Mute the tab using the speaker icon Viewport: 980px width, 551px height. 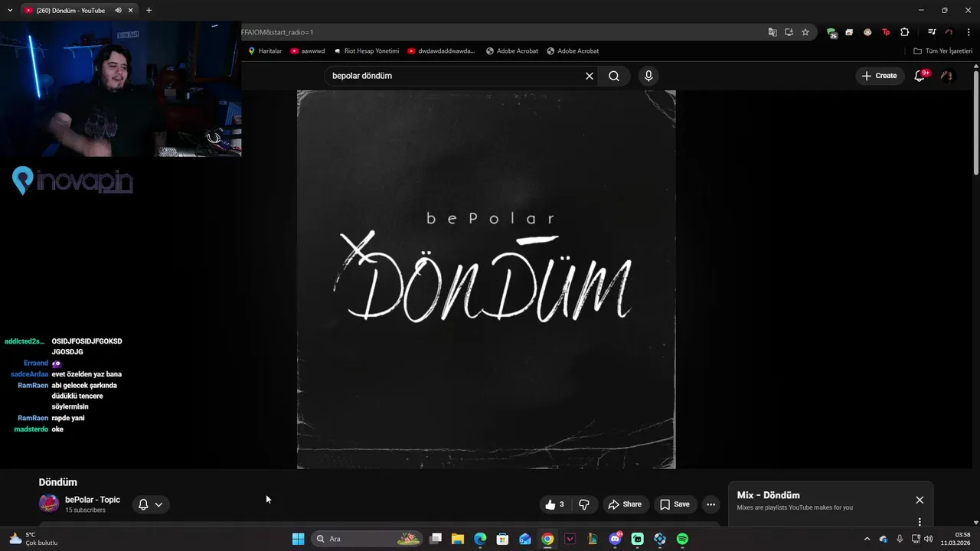click(118, 10)
